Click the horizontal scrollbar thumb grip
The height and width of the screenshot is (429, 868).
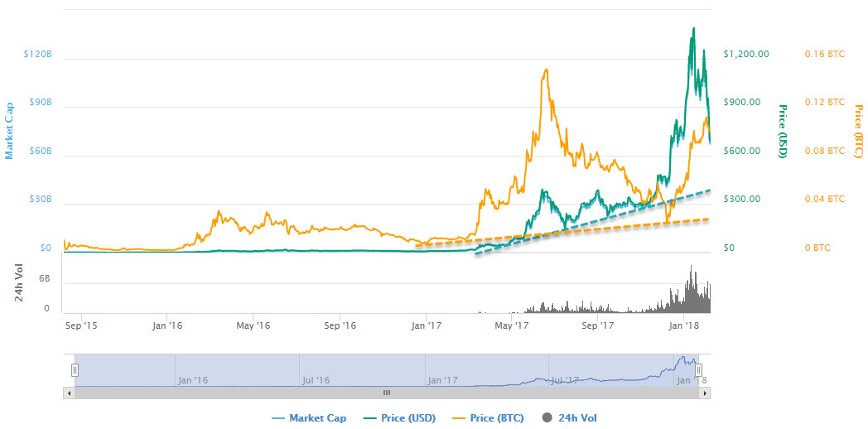pos(385,393)
